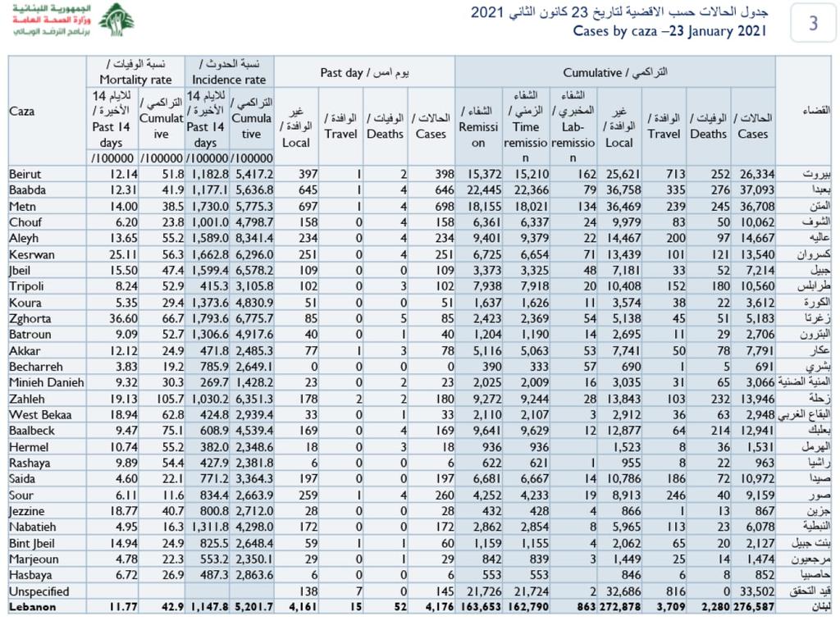Click Saida cumulative cases value 10,972

(x=757, y=479)
